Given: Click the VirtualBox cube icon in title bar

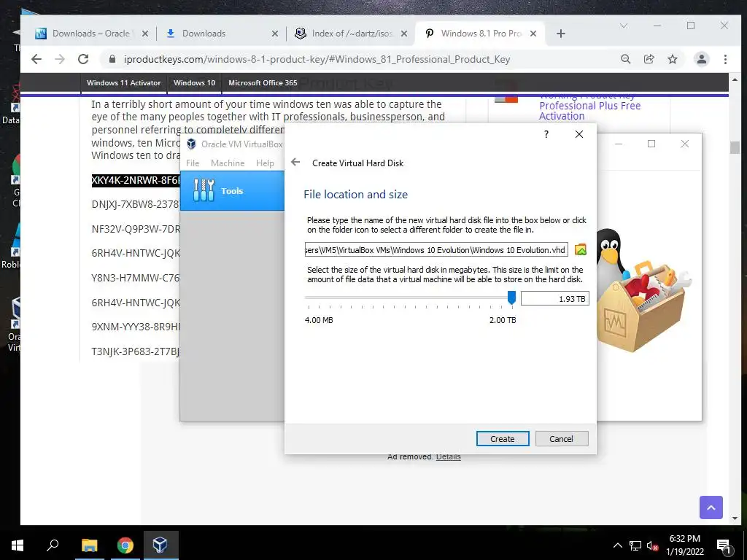Looking at the screenshot, I should tap(192, 144).
